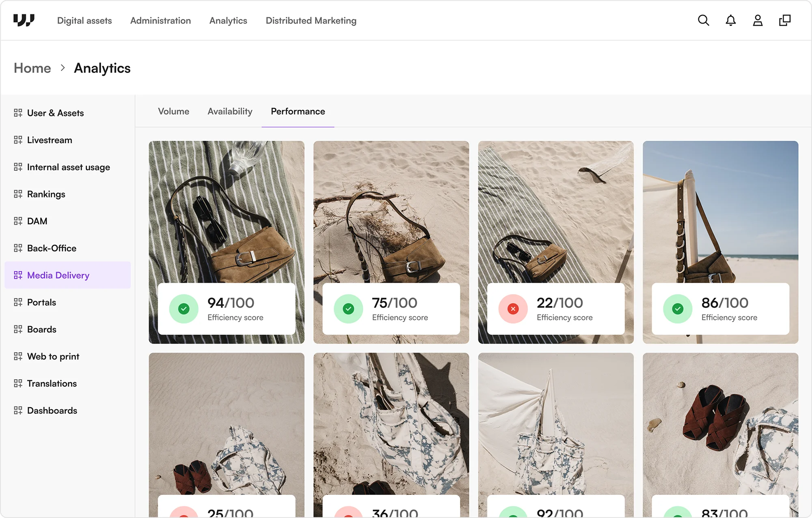The height and width of the screenshot is (518, 812).
Task: Click green check icon on 94/100 card
Action: point(184,309)
